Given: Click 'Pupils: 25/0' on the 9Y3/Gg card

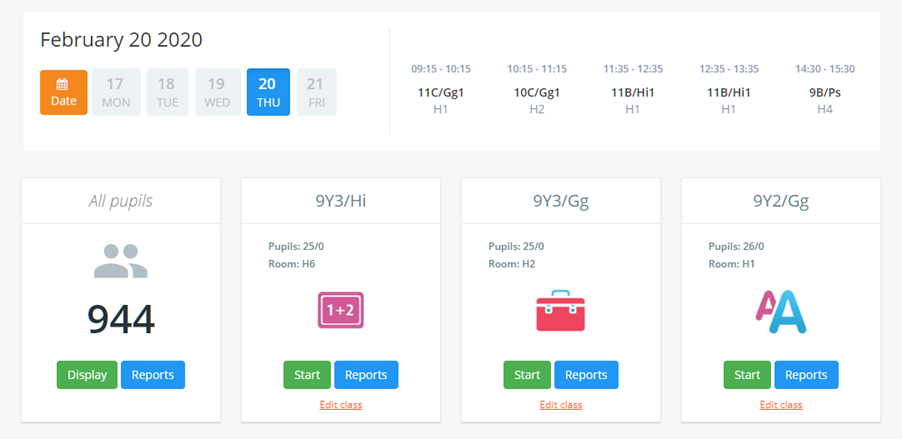Looking at the screenshot, I should point(517,247).
